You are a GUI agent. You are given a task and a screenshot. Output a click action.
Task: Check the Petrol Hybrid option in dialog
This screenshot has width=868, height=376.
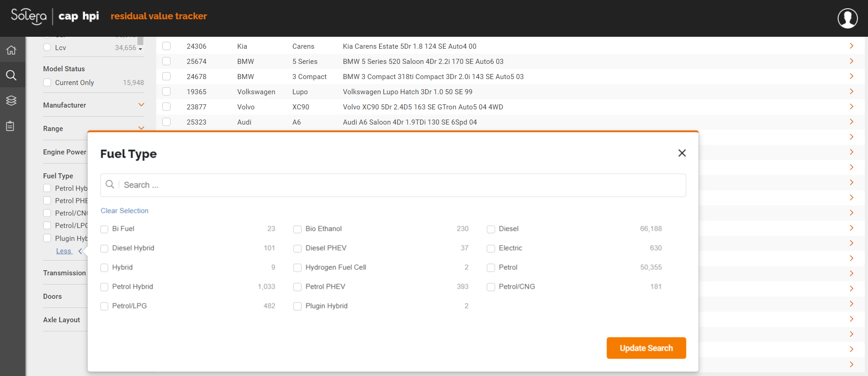(x=104, y=287)
